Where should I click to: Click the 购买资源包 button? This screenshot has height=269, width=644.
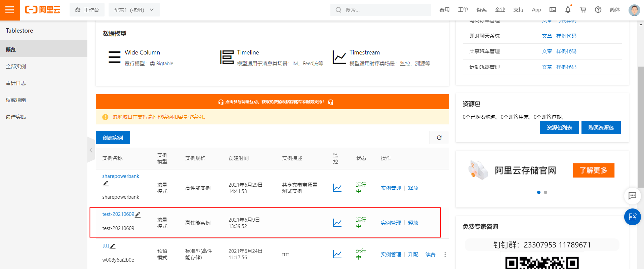point(601,127)
